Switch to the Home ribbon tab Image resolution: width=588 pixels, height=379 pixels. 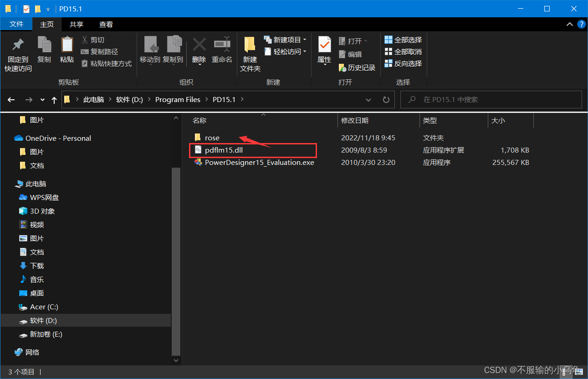[47, 24]
